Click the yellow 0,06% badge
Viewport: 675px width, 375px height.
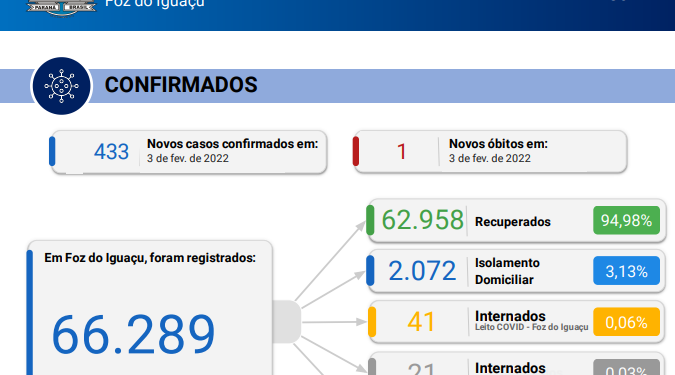coord(626,322)
